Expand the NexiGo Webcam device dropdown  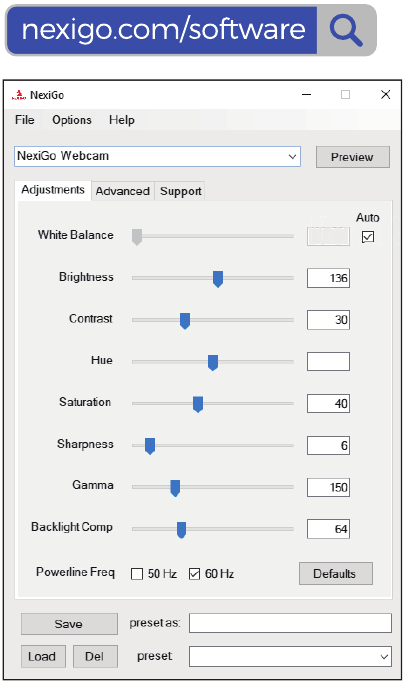point(158,156)
